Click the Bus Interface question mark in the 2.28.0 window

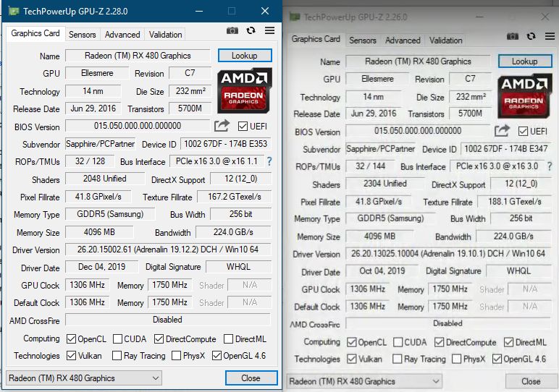click(x=269, y=161)
